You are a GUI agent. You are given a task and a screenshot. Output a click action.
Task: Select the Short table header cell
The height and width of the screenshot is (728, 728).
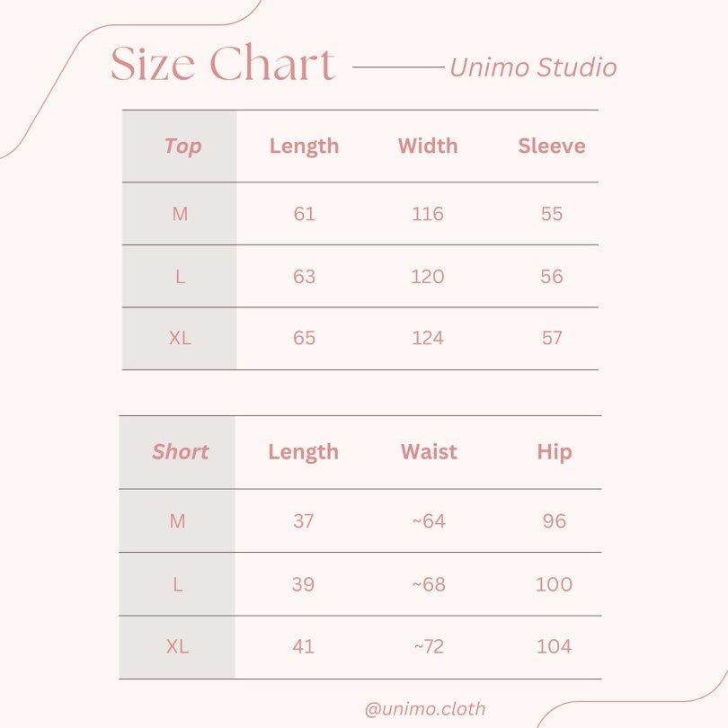pos(177,452)
